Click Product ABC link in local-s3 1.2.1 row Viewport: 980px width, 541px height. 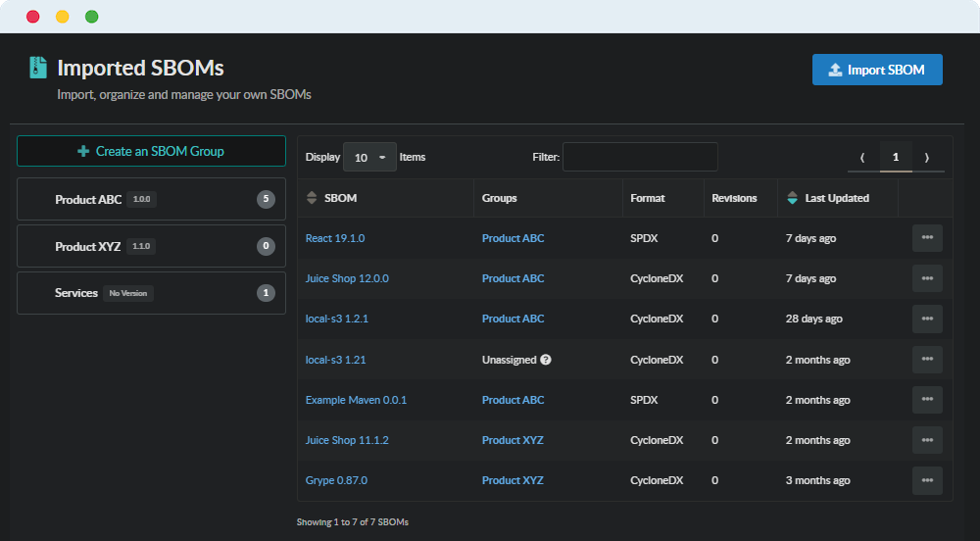coord(514,319)
